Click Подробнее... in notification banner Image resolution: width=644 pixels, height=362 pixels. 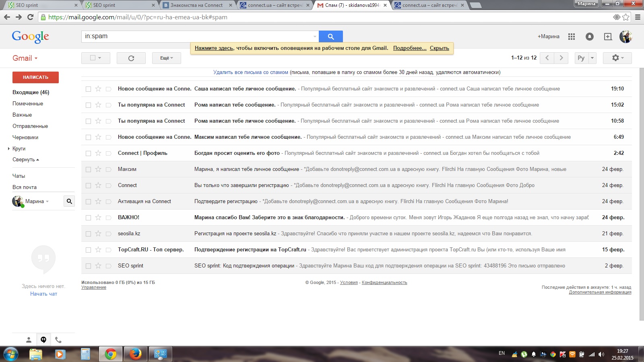click(410, 48)
